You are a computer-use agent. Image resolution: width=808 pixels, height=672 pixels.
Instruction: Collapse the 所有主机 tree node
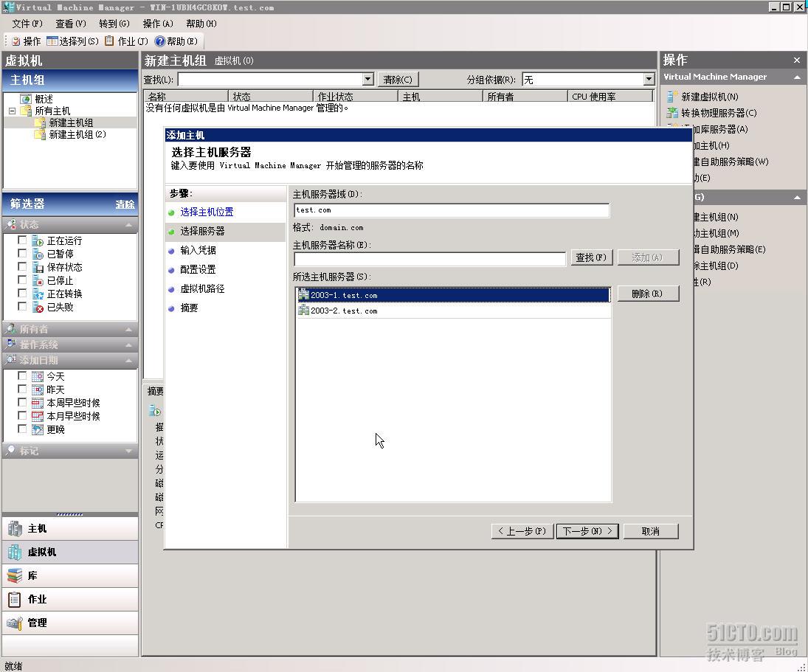click(x=12, y=111)
